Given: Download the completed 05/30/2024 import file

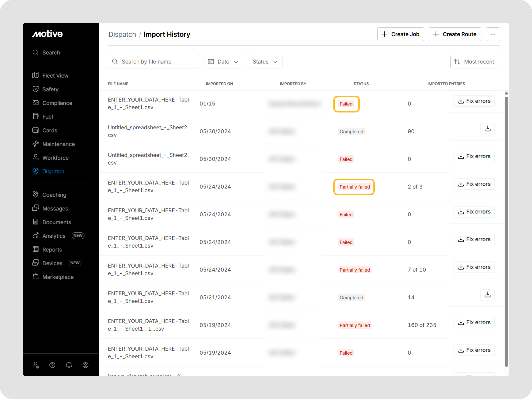Looking at the screenshot, I should [487, 129].
